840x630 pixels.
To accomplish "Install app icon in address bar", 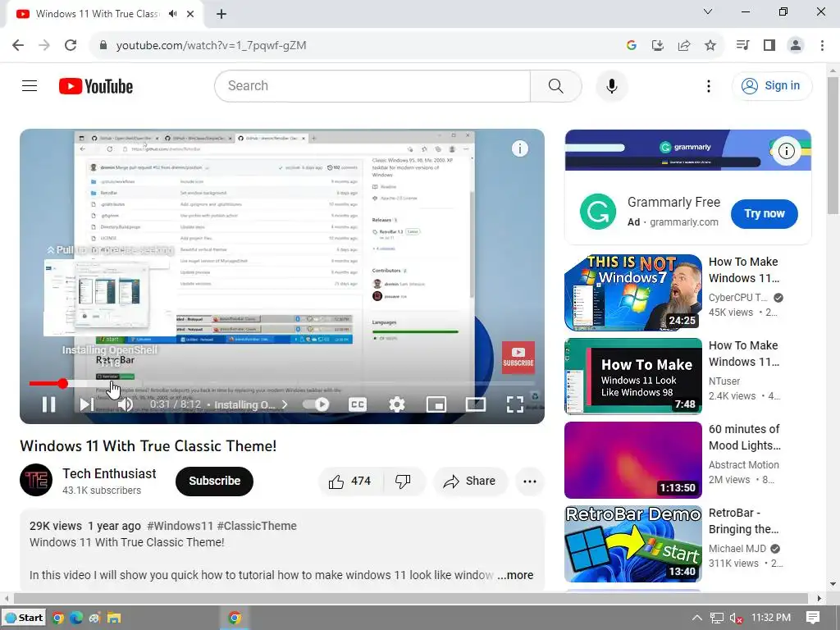I will click(x=657, y=45).
